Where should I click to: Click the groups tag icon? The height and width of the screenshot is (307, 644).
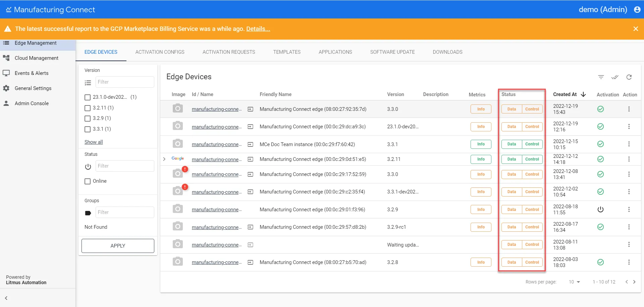(88, 213)
